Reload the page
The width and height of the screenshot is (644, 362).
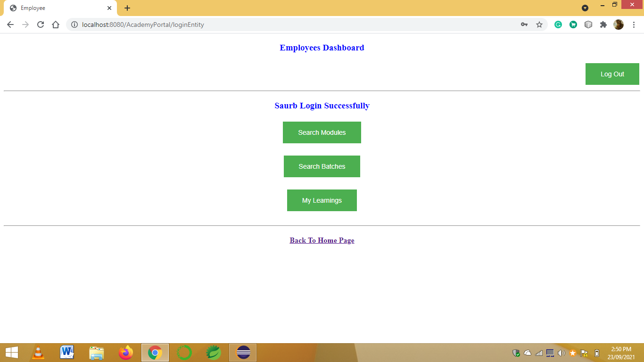41,25
